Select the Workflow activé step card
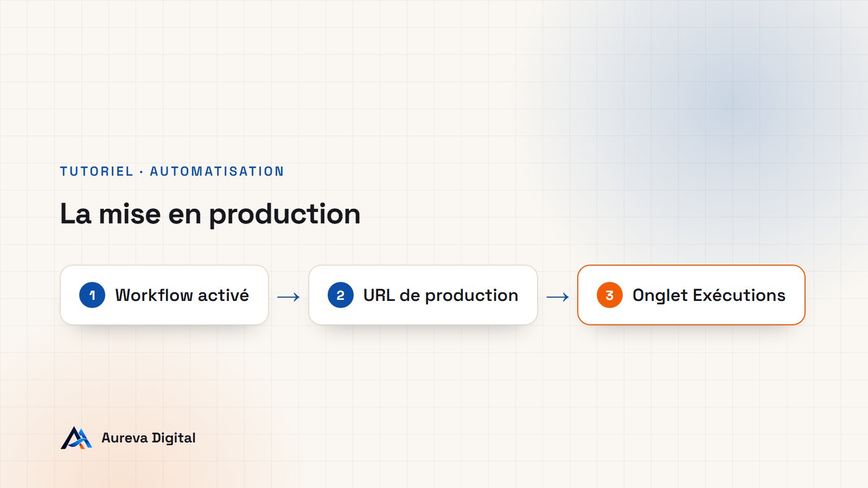This screenshot has width=868, height=488. (x=164, y=295)
